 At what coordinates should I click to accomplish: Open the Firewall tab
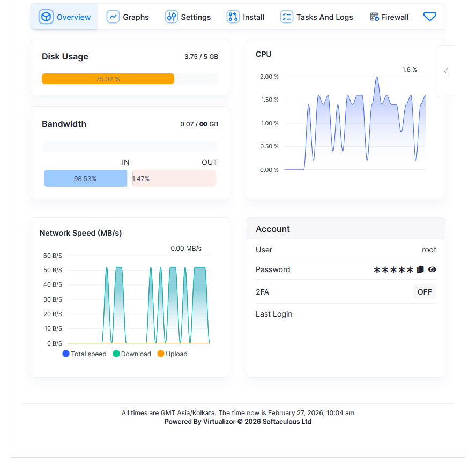pos(395,17)
